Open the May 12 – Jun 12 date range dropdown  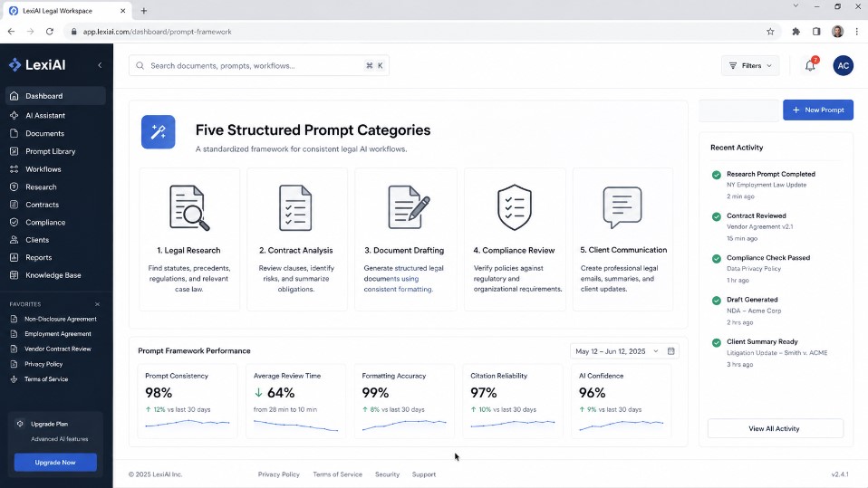coord(616,351)
